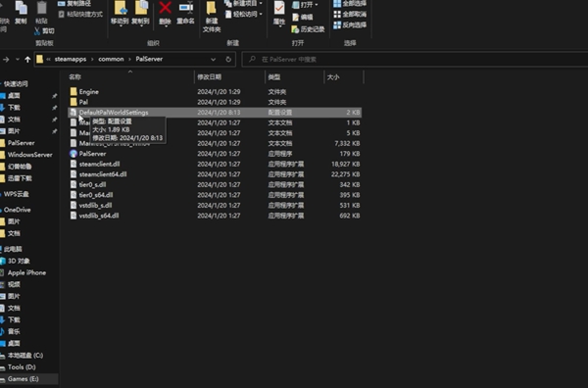Open PalServer folder in sidebar

pyautogui.click(x=21, y=143)
